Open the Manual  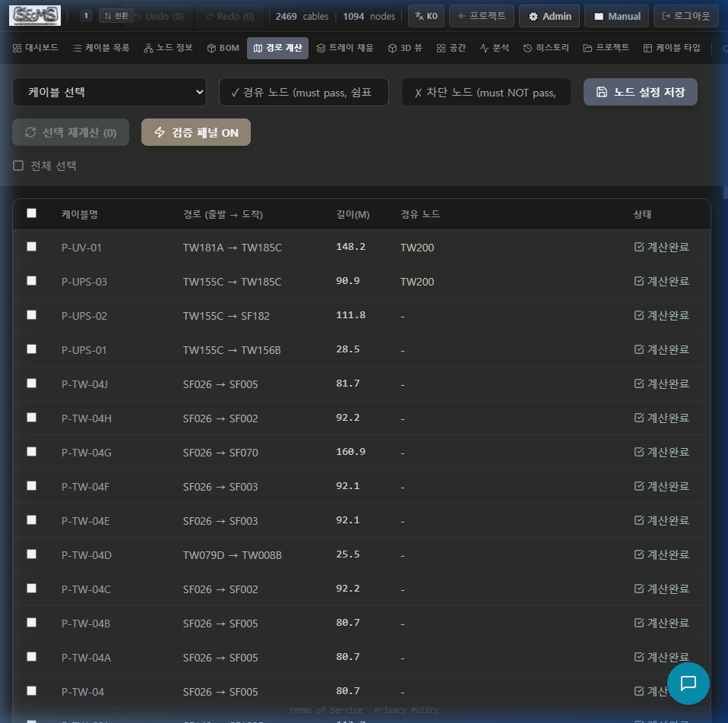(616, 16)
